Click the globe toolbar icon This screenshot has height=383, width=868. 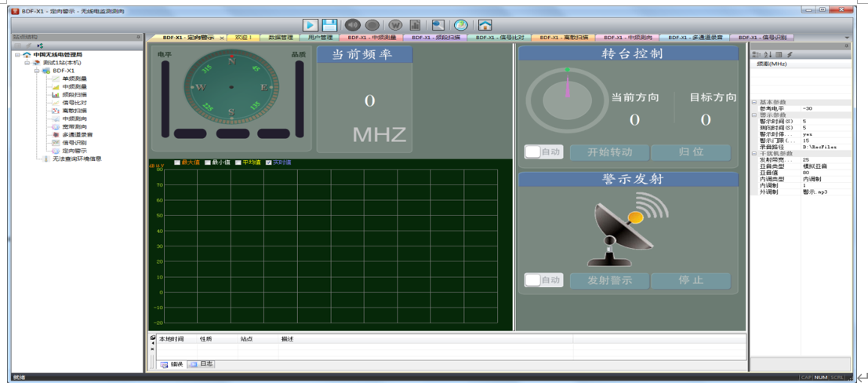(461, 25)
